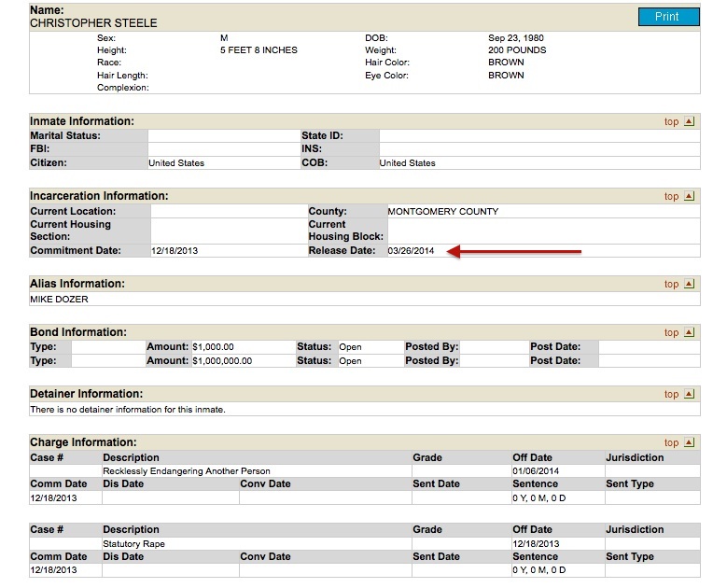Select the Citizen value United States

(x=176, y=163)
